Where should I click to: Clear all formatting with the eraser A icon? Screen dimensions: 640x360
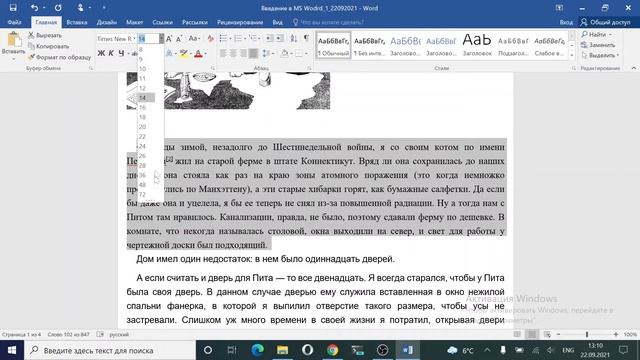(x=210, y=39)
